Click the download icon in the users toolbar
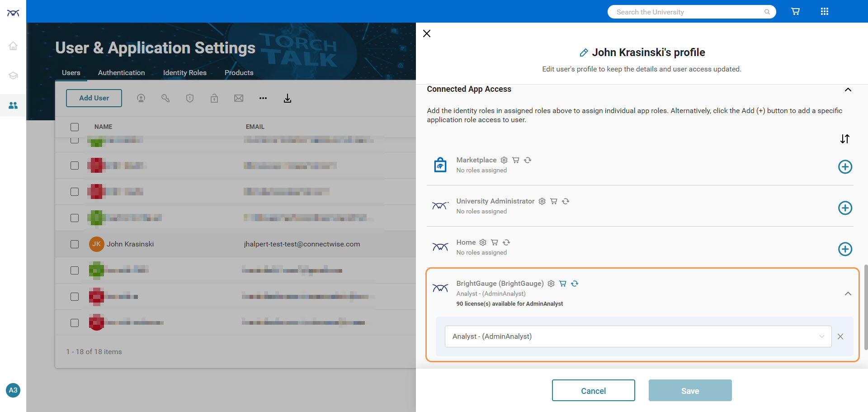This screenshot has height=412, width=868. point(287,99)
